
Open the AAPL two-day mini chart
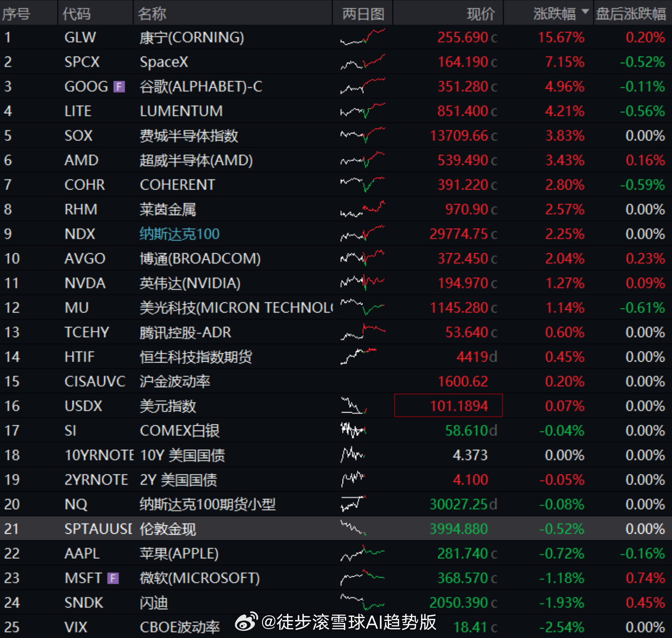pyautogui.click(x=362, y=553)
